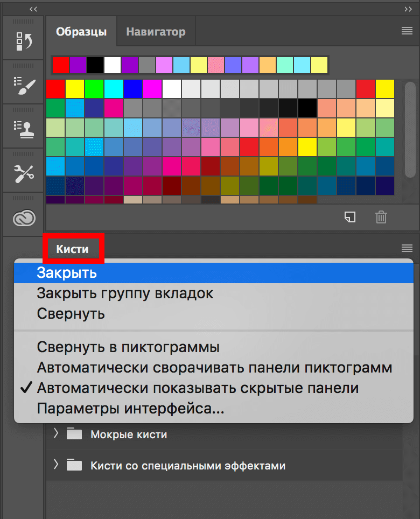Open the Brush Settings panel icon
The image size is (420, 519).
click(24, 86)
